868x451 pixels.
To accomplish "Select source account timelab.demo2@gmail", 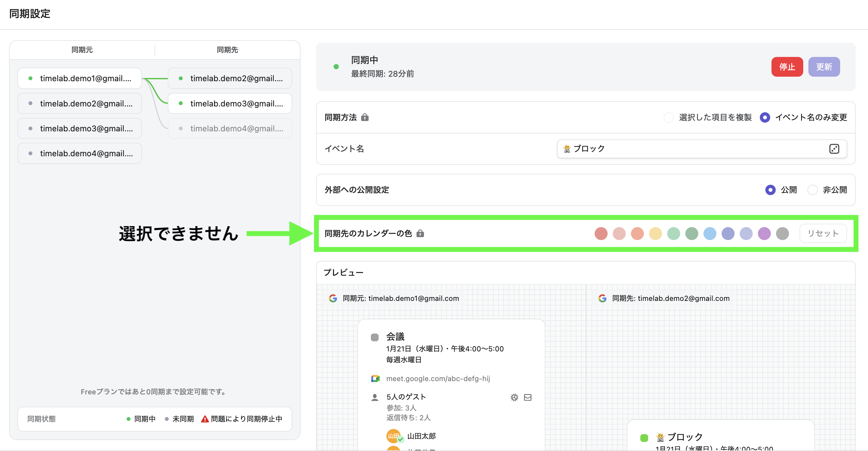I will coord(80,103).
